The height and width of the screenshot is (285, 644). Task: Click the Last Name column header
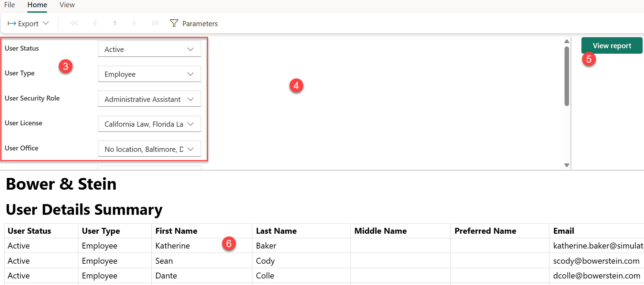(x=301, y=231)
